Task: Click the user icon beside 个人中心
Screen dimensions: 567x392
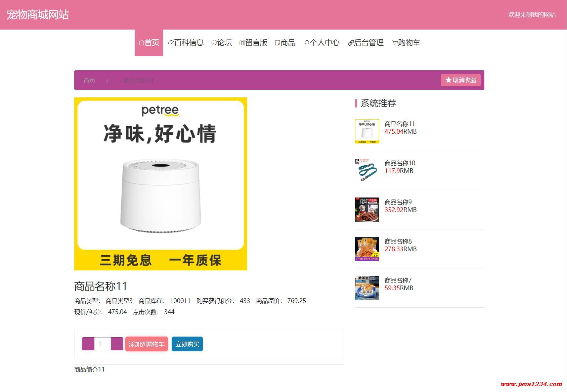Action: point(307,43)
